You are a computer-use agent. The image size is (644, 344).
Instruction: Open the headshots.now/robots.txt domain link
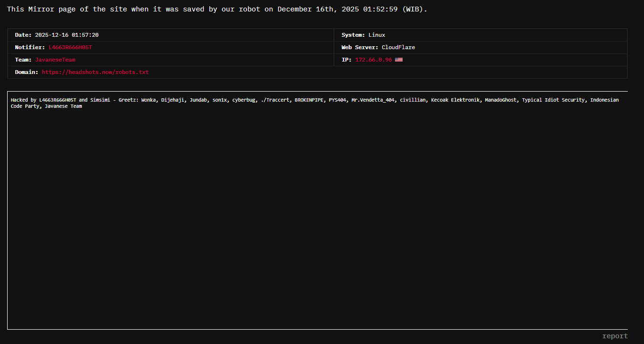pos(95,72)
